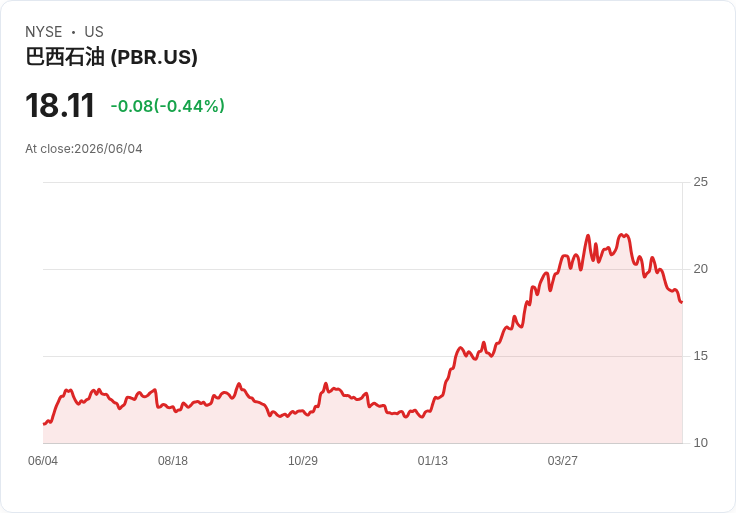The height and width of the screenshot is (513, 736).
Task: Select the 01/13 date axis label
Action: tap(433, 460)
